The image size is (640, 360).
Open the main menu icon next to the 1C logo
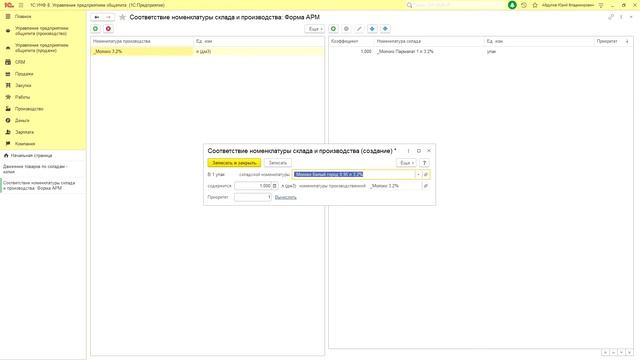click(x=21, y=5)
